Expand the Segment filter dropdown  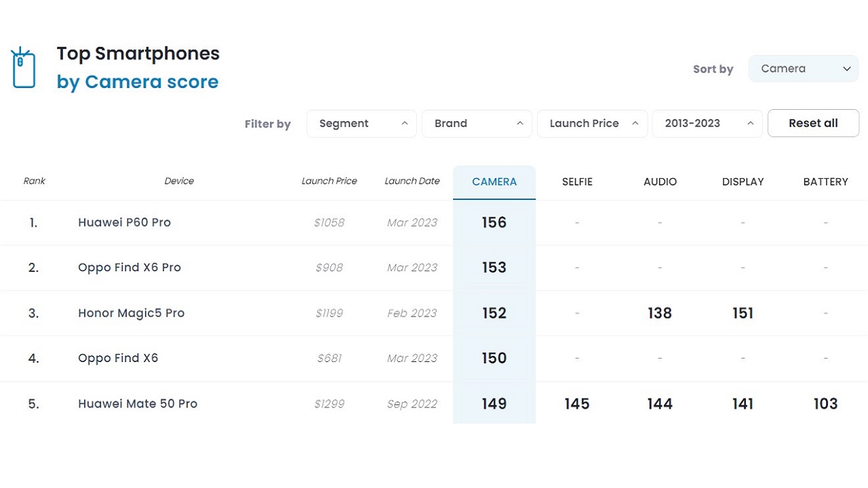point(361,123)
